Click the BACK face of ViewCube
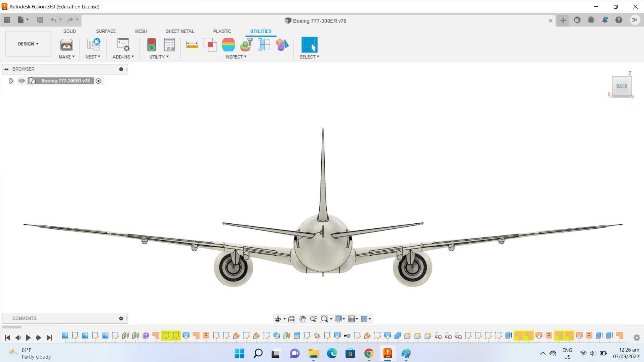The height and width of the screenshot is (362, 644). (x=622, y=86)
